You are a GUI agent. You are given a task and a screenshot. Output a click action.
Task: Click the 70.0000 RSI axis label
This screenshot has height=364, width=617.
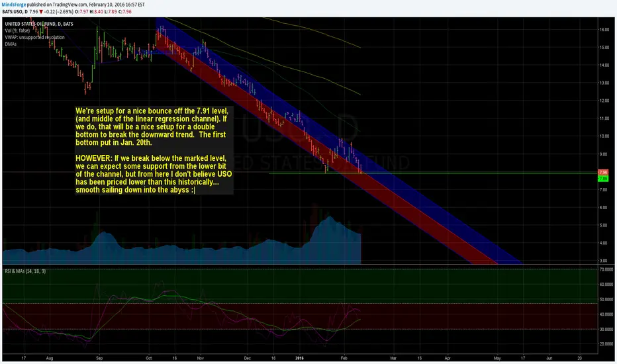click(x=606, y=269)
